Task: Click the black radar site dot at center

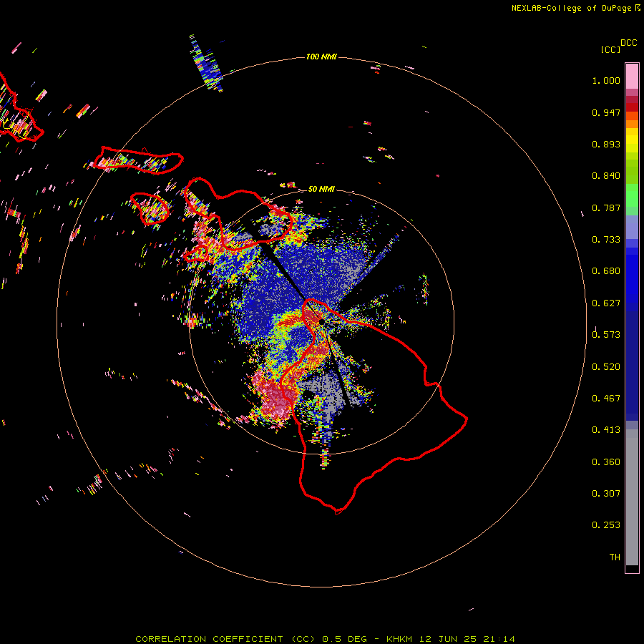Action: [x=321, y=322]
